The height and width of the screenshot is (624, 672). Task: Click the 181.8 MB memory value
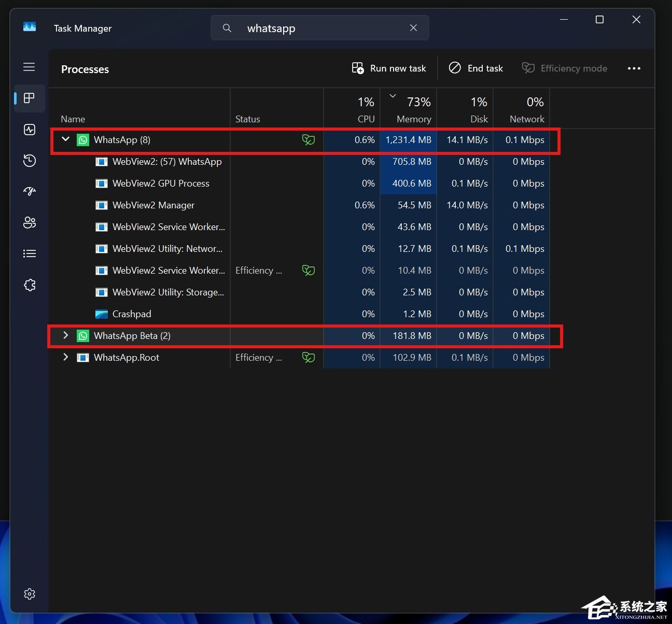point(412,336)
